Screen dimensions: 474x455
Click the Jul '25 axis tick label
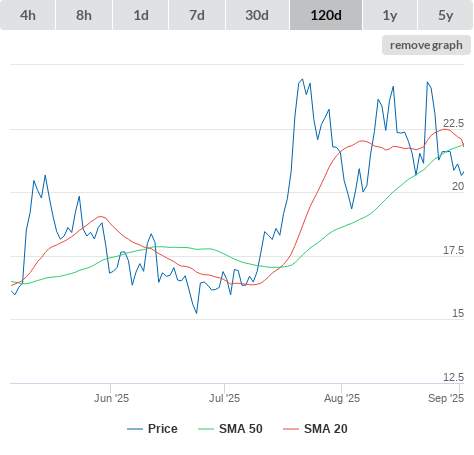pos(224,398)
